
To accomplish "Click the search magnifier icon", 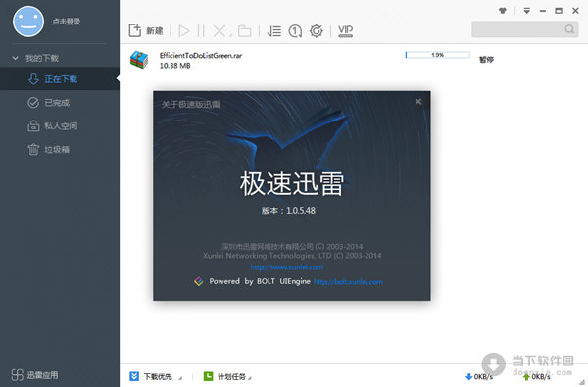I will coord(569,29).
